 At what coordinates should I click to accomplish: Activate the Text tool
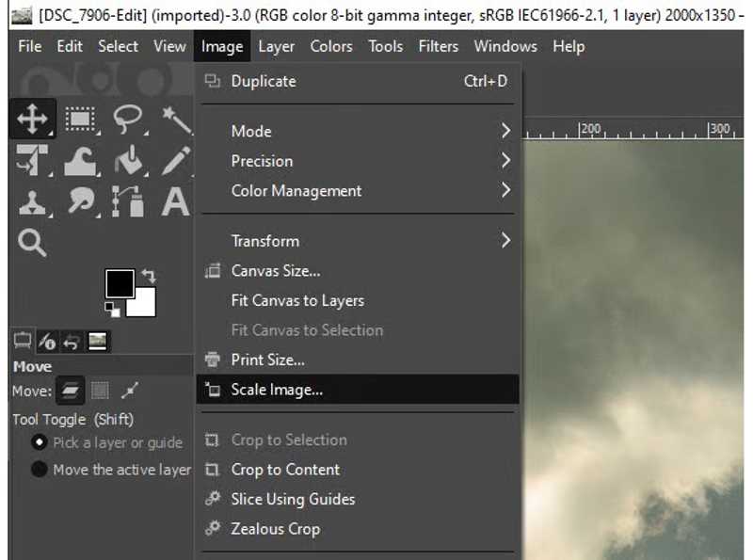click(174, 201)
